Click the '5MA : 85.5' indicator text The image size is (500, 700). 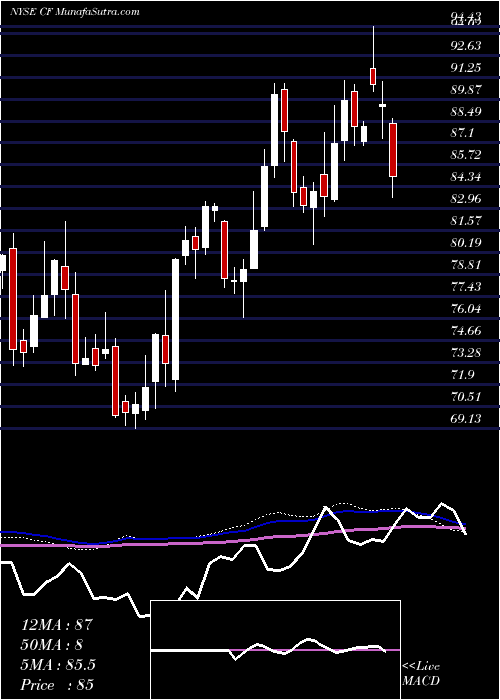click(58, 665)
